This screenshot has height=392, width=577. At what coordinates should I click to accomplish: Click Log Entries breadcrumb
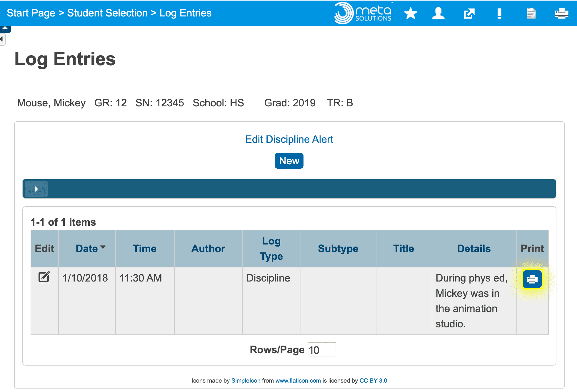coord(186,13)
